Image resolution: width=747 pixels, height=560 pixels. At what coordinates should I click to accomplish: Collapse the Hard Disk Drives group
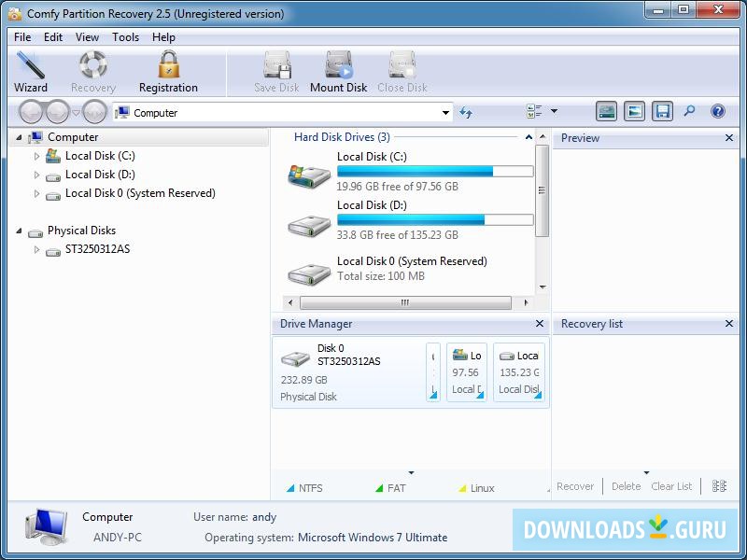coord(529,137)
